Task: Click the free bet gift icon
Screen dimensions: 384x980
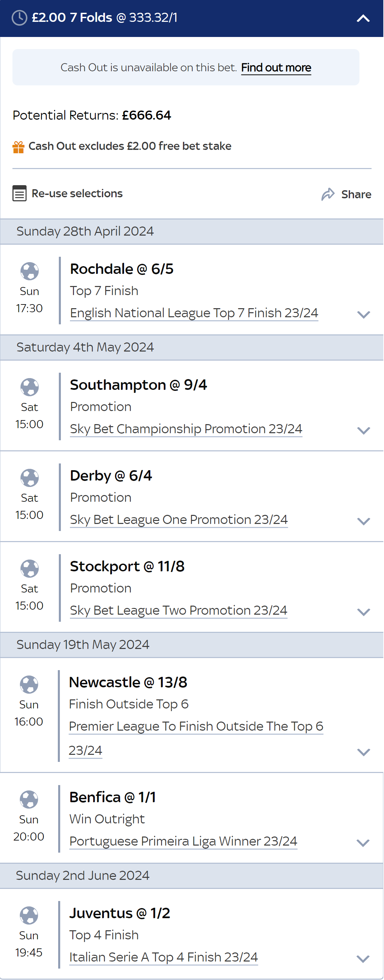Action: 18,147
